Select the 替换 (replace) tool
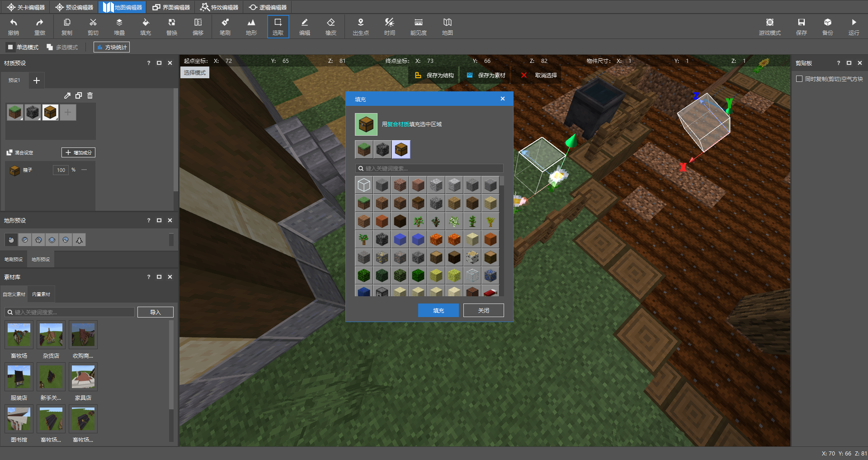This screenshot has width=868, height=460. pyautogui.click(x=172, y=27)
